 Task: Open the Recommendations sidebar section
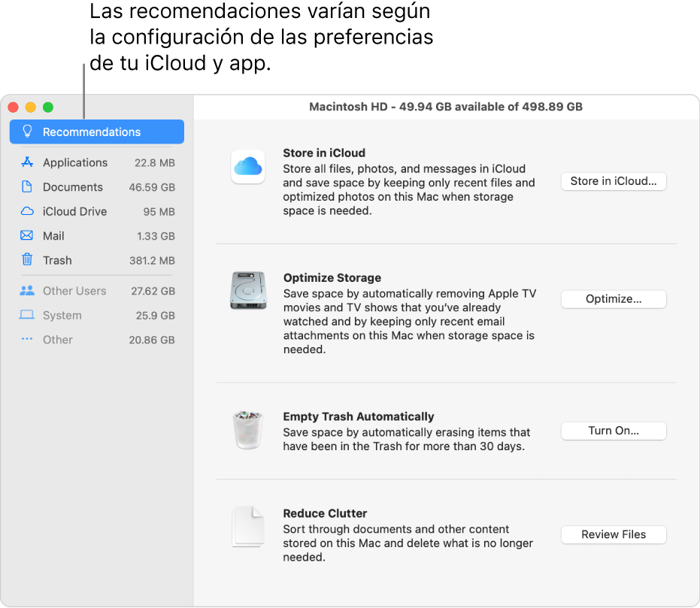[97, 132]
